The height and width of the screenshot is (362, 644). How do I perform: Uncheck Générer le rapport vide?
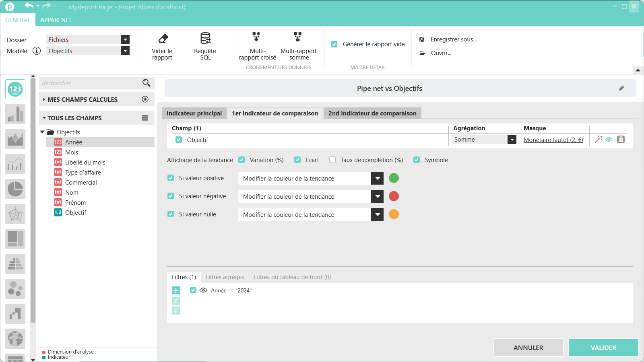[334, 44]
